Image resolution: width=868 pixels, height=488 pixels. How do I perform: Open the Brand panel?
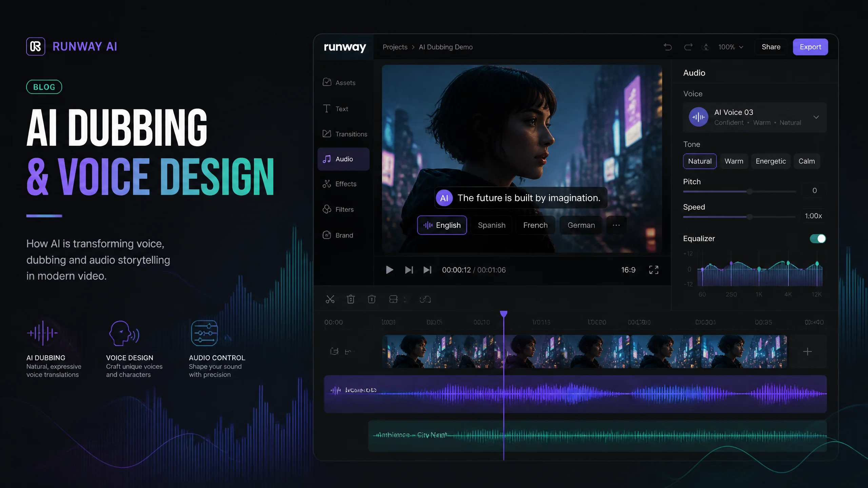point(343,235)
